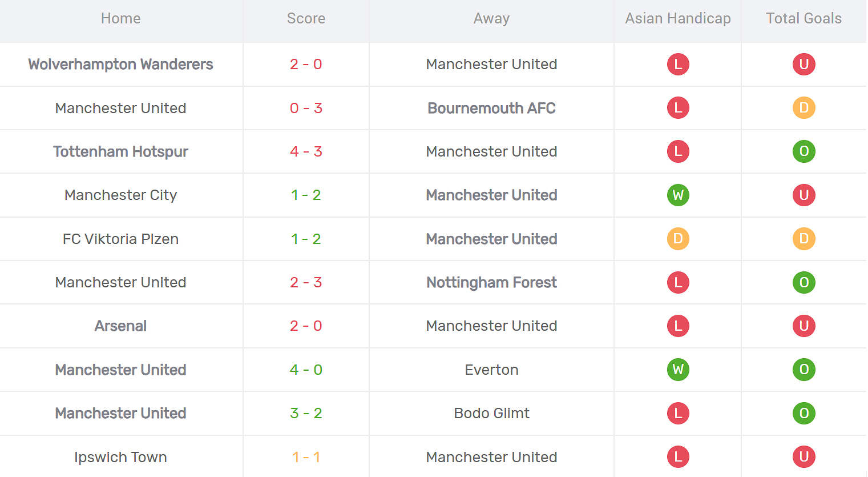Click the green W badge in Everton row
This screenshot has width=868, height=477.
pos(678,370)
